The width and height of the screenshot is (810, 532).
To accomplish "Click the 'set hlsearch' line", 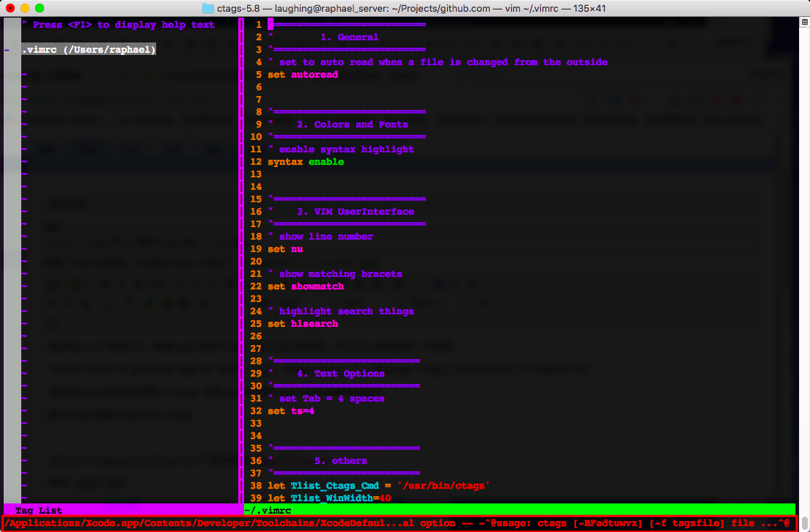I will point(303,324).
